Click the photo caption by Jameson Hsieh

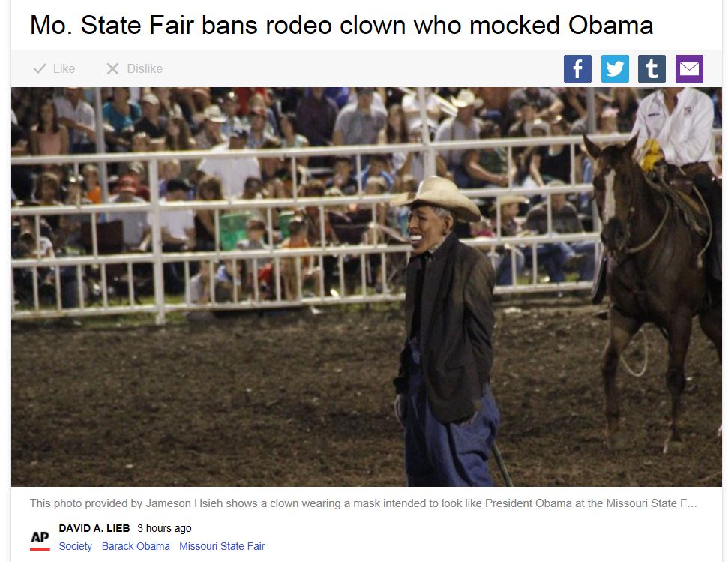(x=363, y=503)
